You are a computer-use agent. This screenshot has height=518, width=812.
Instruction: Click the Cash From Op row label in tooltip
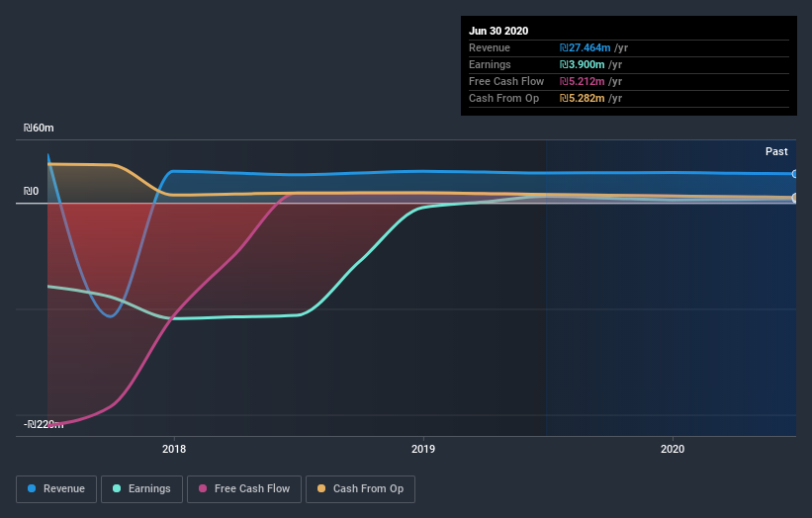pyautogui.click(x=503, y=98)
